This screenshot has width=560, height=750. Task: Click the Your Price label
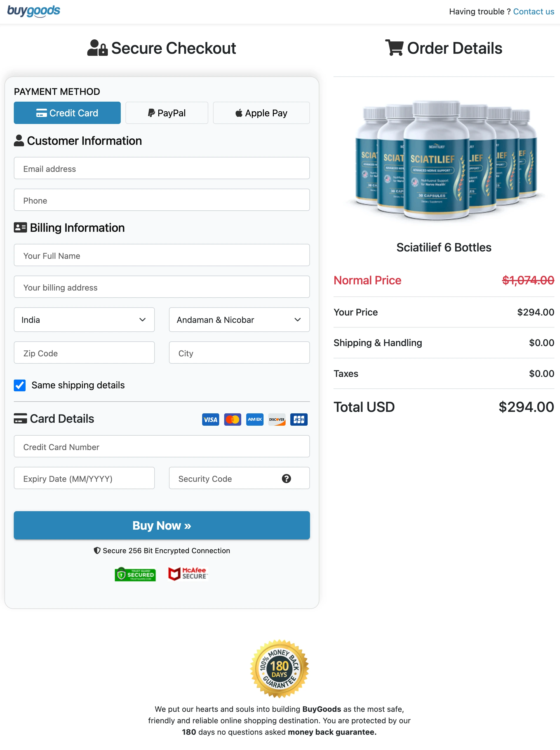[x=356, y=312]
